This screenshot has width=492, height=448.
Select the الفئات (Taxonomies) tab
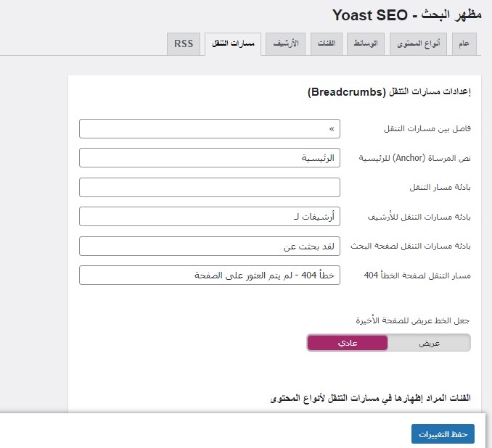(x=326, y=44)
